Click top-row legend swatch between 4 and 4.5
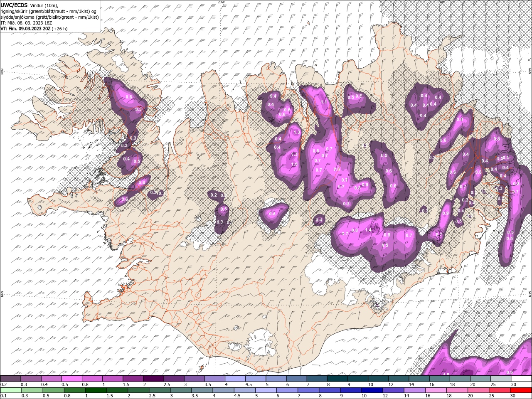The image size is (532, 399). 235,379
